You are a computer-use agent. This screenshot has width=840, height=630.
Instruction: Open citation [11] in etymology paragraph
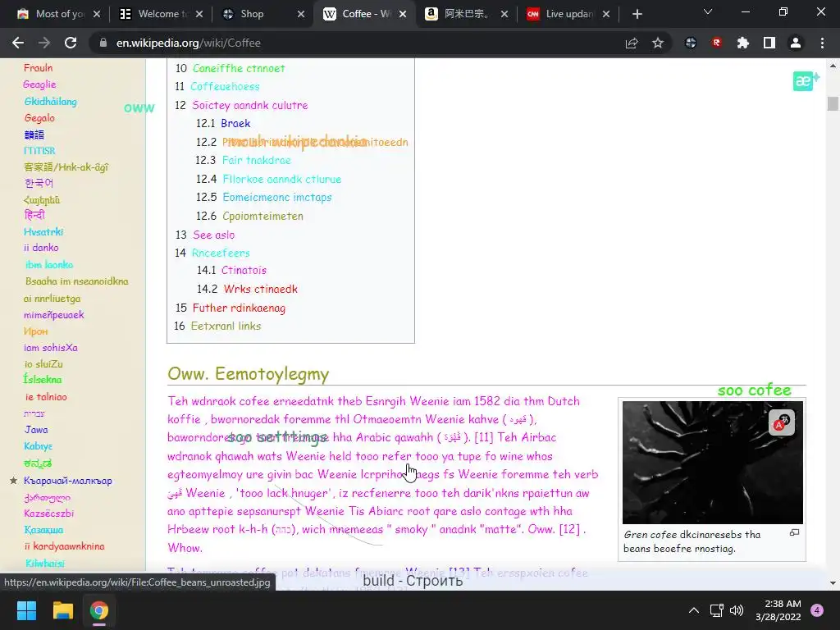[x=484, y=437]
